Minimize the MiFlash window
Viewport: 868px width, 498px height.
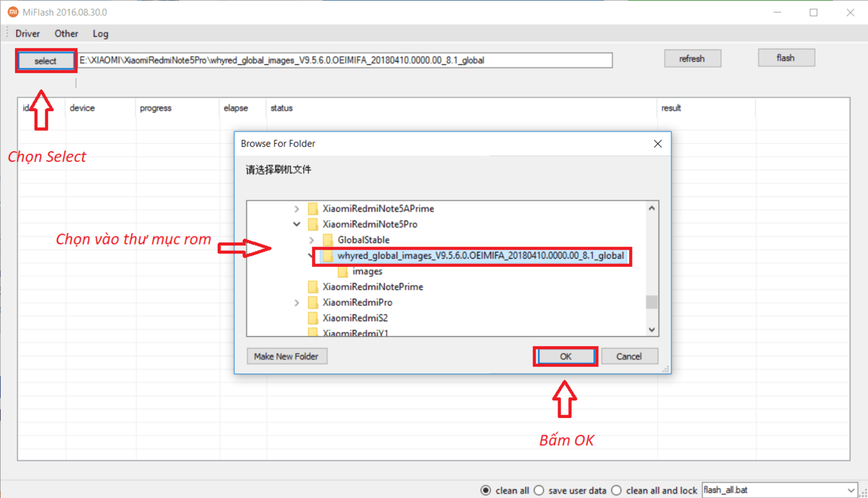tap(778, 12)
